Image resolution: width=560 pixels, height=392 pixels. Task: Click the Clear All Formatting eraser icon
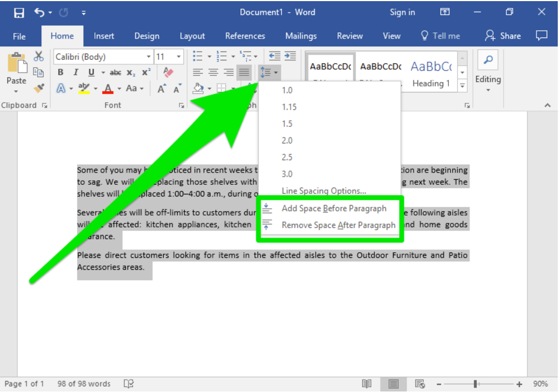[x=168, y=72]
